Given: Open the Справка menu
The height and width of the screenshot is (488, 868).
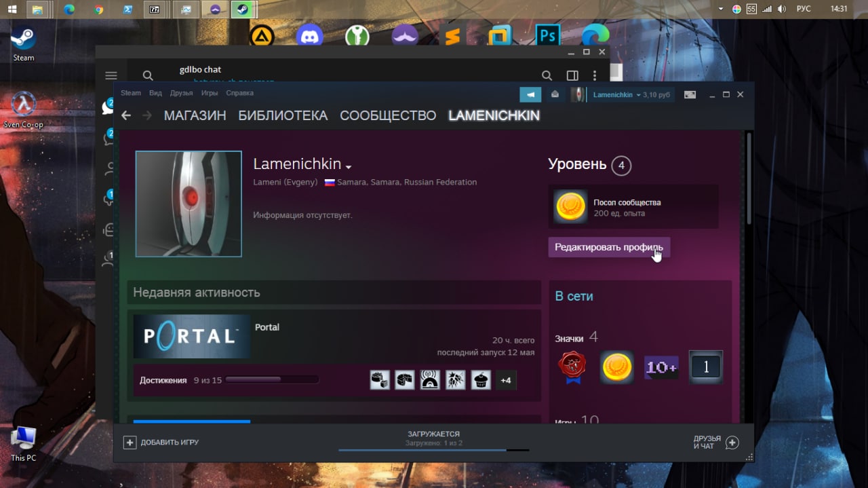Looking at the screenshot, I should pyautogui.click(x=239, y=93).
